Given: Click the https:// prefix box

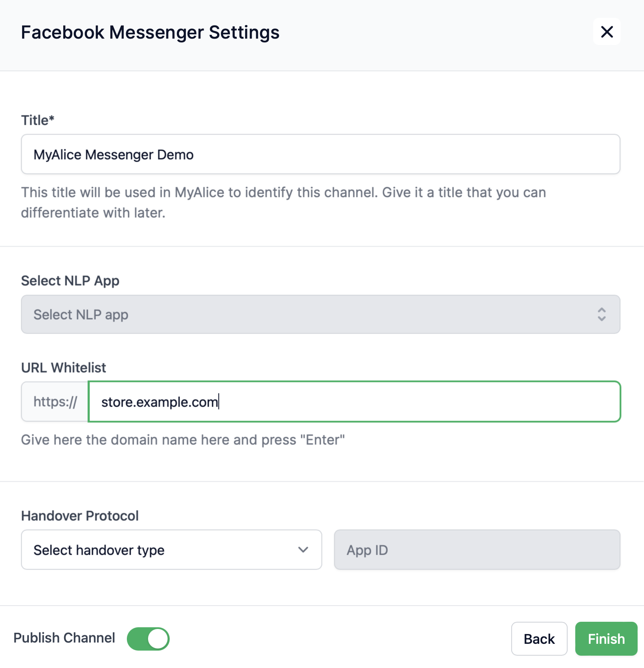Looking at the screenshot, I should coord(55,402).
